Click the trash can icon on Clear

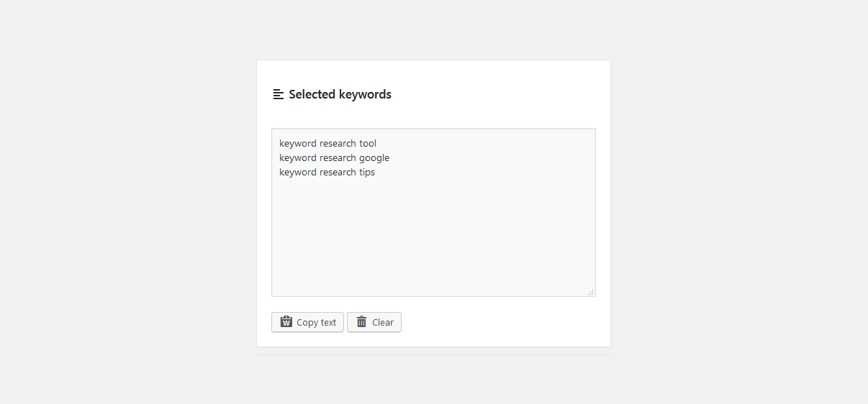361,322
